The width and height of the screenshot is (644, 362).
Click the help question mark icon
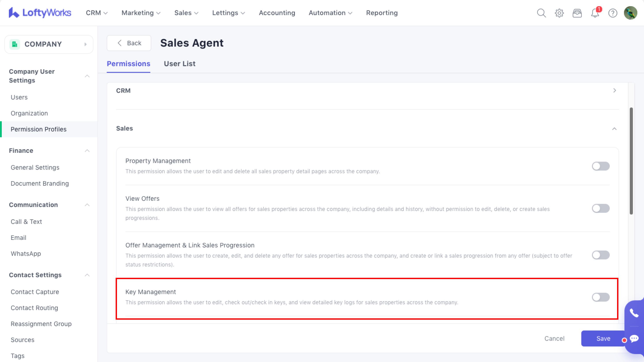pyautogui.click(x=613, y=13)
